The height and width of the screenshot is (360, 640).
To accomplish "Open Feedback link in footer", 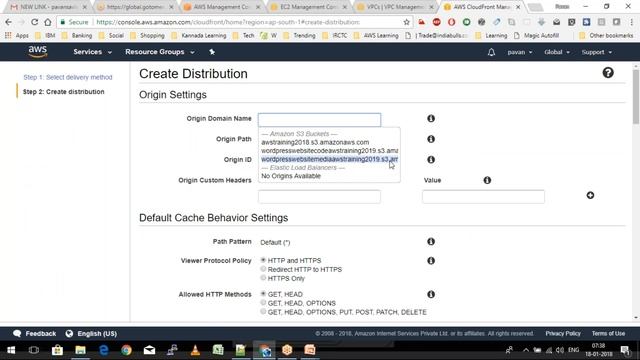I will click(40, 333).
